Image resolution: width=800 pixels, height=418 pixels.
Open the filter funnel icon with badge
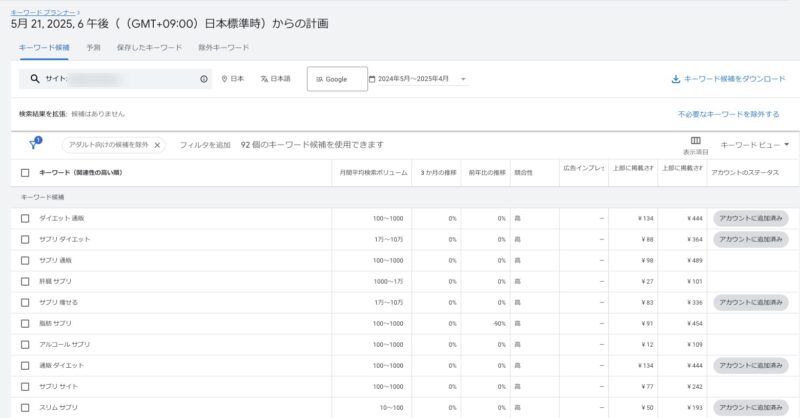(34, 144)
